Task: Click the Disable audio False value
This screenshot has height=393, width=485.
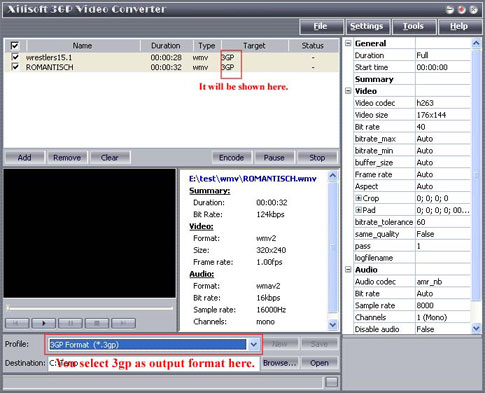Action: tap(443, 329)
